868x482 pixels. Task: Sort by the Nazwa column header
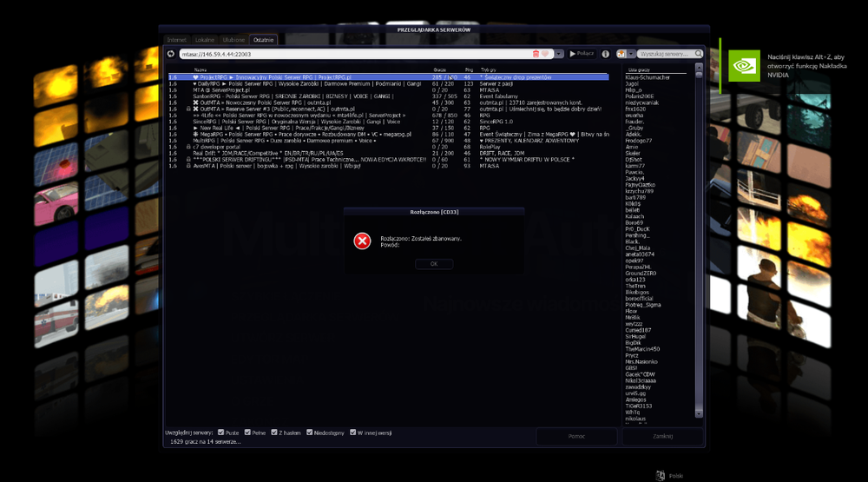[201, 69]
